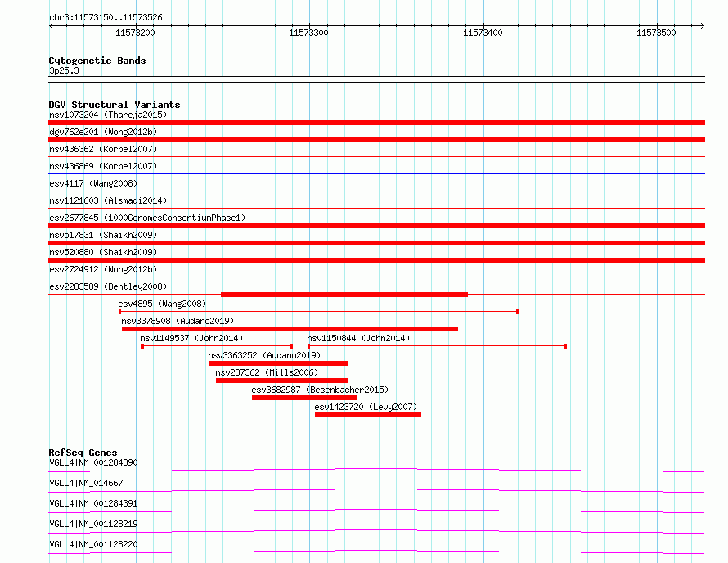Click the red bar under nsv237362

pos(282,381)
